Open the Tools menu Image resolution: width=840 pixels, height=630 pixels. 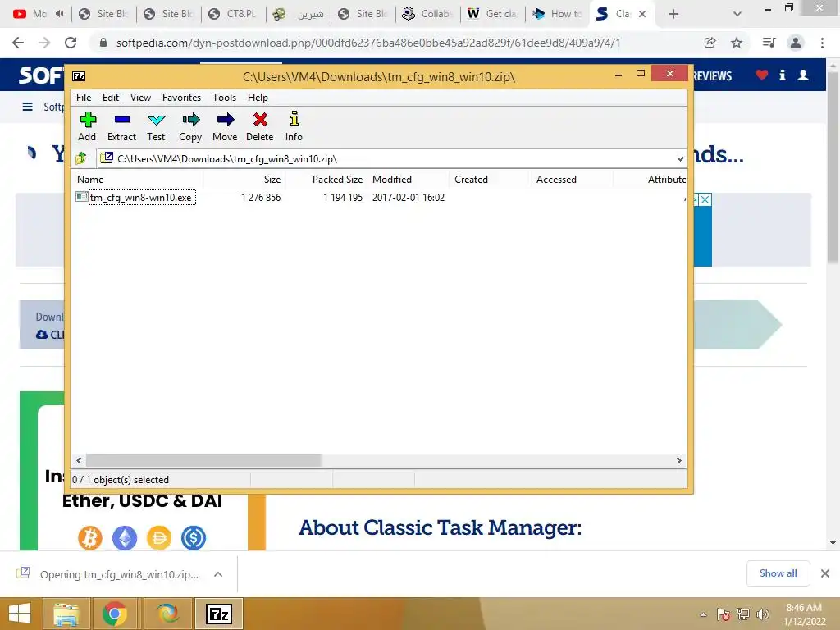tap(224, 98)
